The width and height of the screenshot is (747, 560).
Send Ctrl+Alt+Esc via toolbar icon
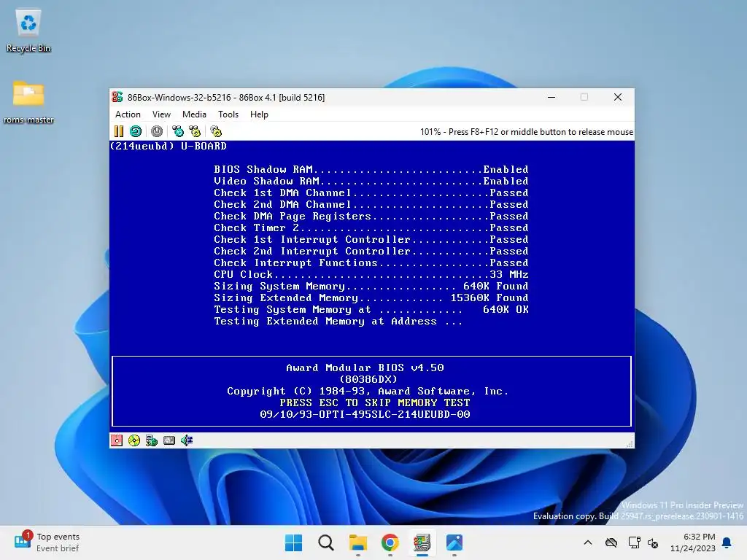click(x=195, y=131)
